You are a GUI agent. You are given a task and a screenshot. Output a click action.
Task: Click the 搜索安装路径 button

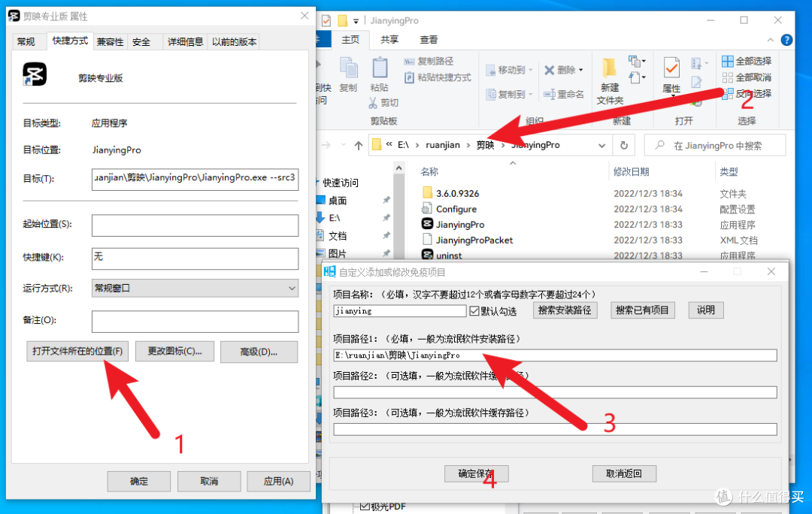tap(565, 310)
